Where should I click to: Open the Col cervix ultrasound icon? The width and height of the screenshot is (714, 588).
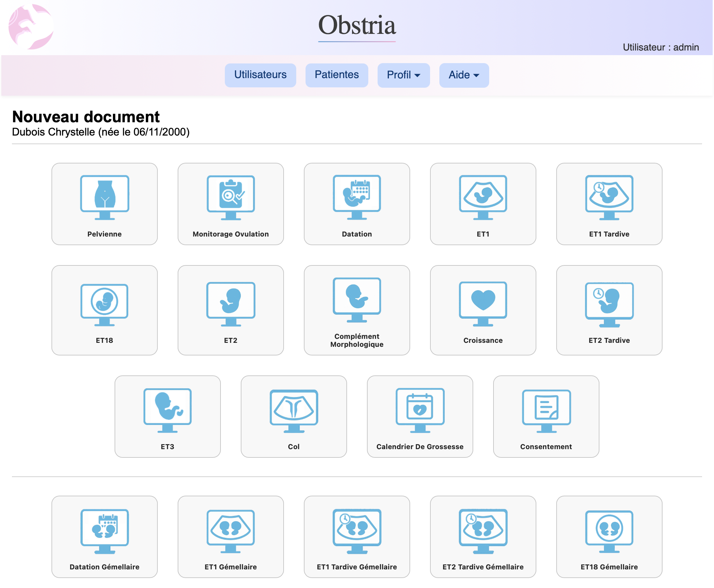pyautogui.click(x=294, y=411)
